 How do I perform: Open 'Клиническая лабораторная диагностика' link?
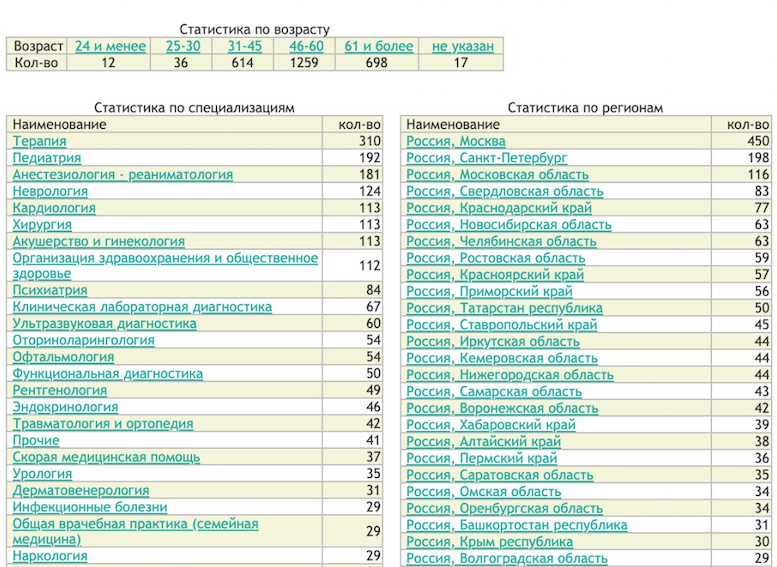142,307
